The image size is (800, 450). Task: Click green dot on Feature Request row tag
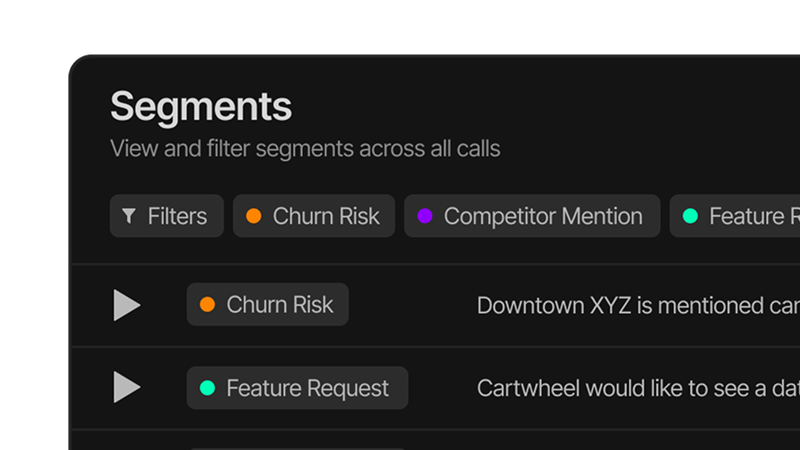(x=208, y=388)
